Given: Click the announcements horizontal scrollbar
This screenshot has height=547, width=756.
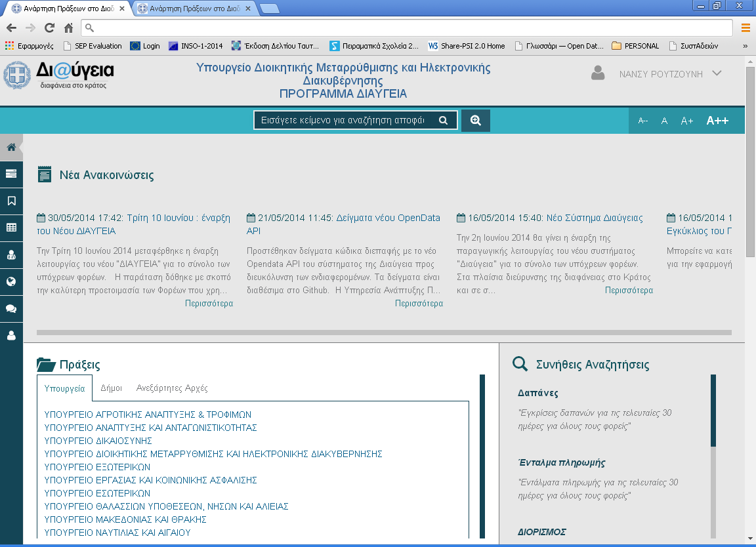Looking at the screenshot, I should [384, 333].
